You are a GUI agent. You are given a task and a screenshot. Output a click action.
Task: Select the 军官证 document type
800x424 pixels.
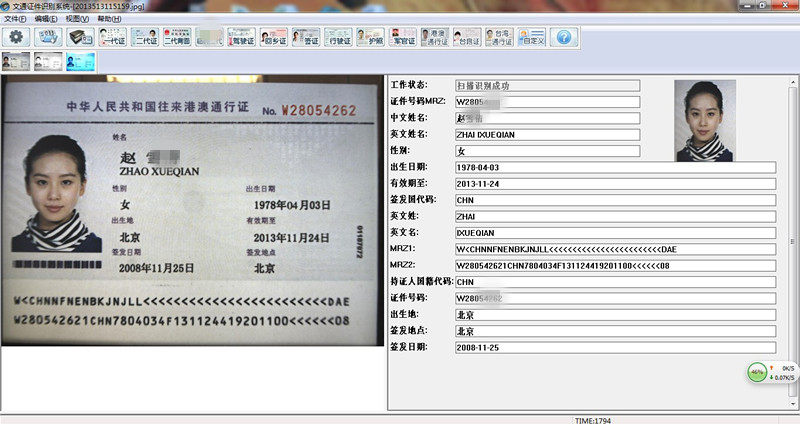(x=403, y=37)
